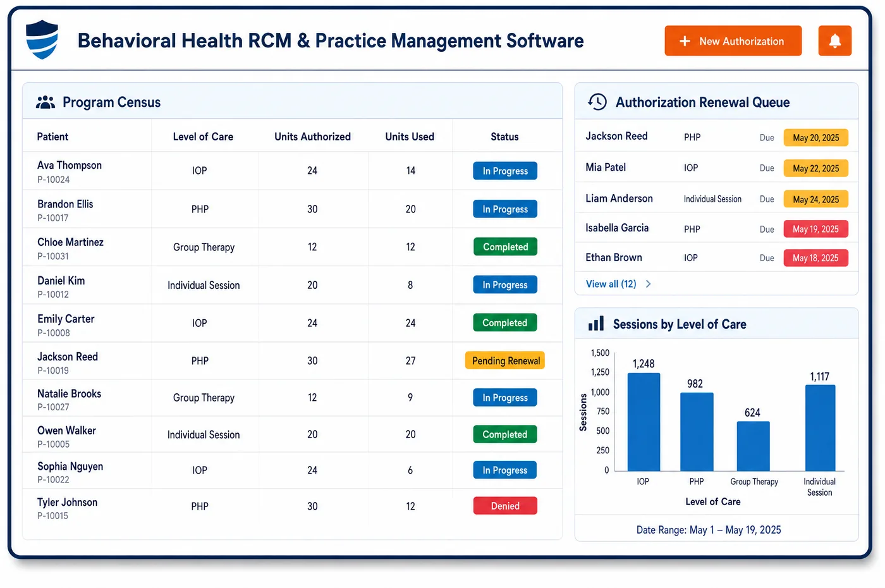The height and width of the screenshot is (588, 885).
Task: Click Owen Walker's Completed badge
Action: (505, 434)
